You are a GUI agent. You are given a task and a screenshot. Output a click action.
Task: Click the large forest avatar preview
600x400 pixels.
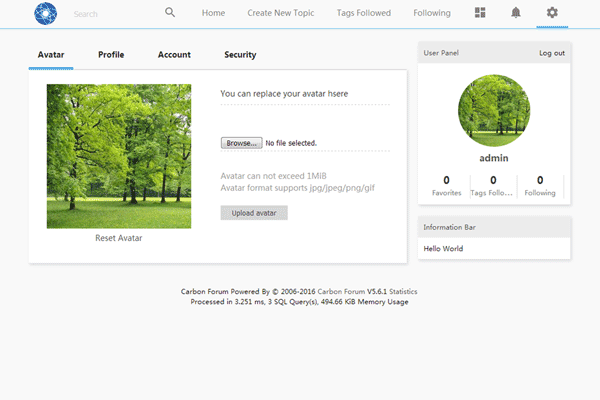(119, 156)
